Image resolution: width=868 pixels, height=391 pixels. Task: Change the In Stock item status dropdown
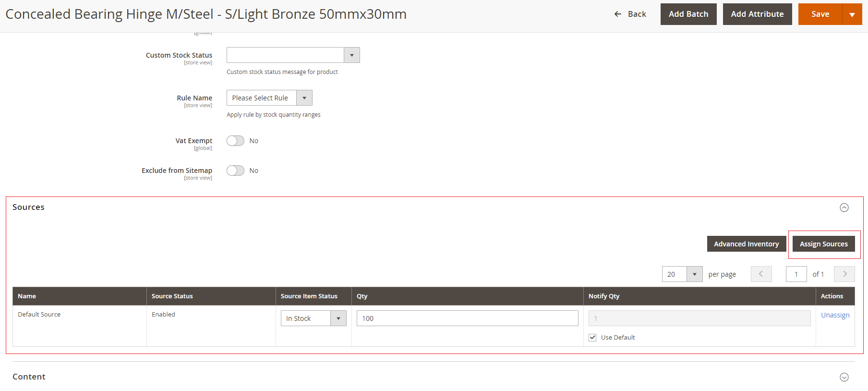(x=313, y=318)
